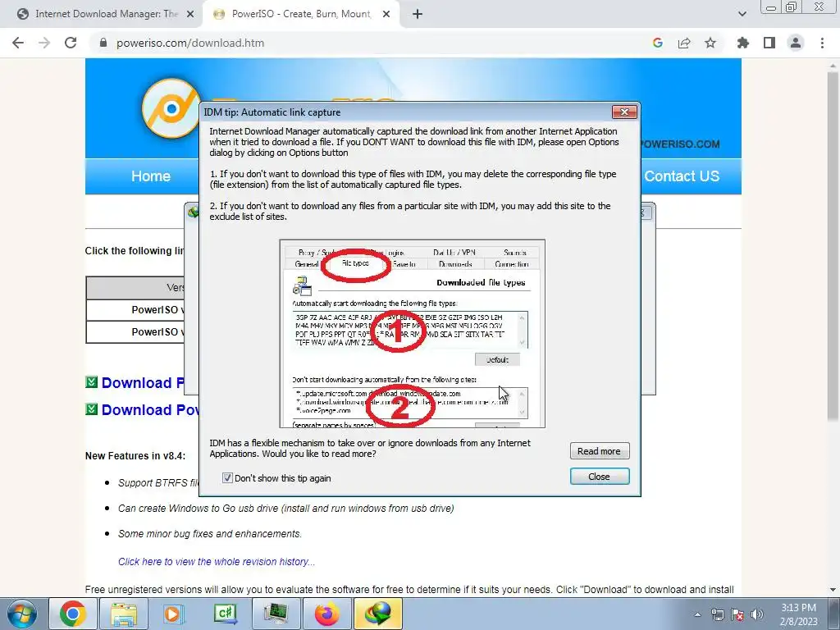
Task: Open Internet Download Manager taskbar icon
Action: [x=378, y=614]
